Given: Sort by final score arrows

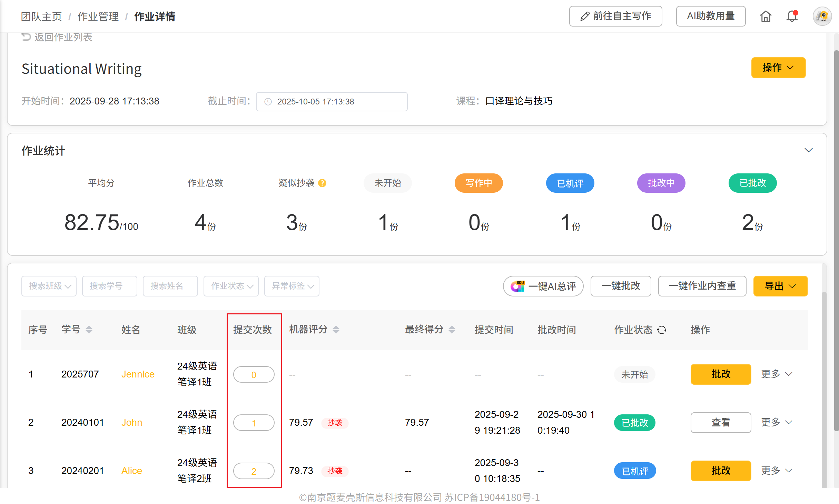Looking at the screenshot, I should click(x=452, y=330).
